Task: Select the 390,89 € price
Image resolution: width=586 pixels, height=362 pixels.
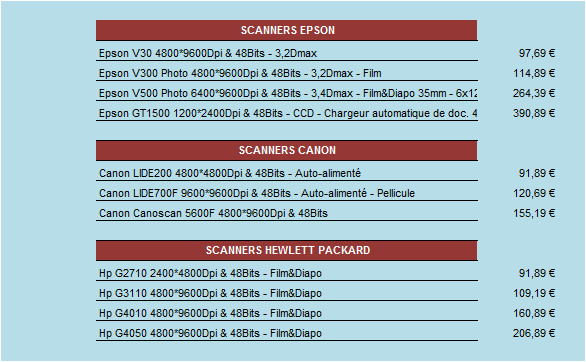Action: tap(534, 113)
